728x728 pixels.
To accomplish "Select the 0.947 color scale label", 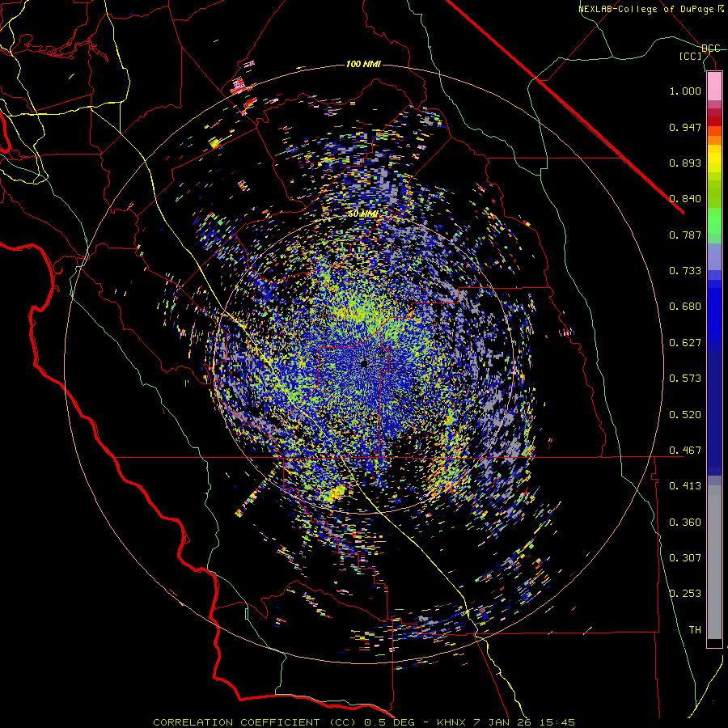I will pyautogui.click(x=685, y=127).
